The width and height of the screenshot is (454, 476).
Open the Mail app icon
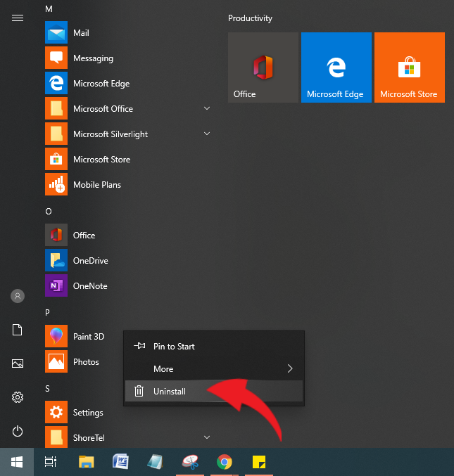[56, 32]
